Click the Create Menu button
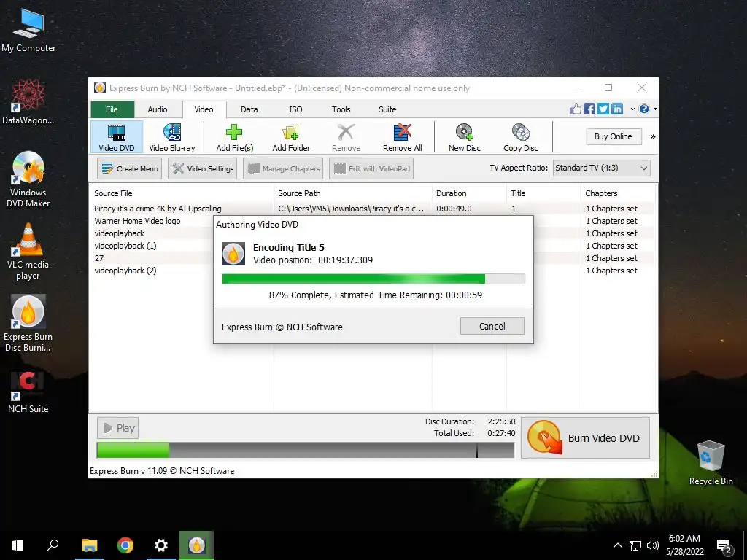Image resolution: width=747 pixels, height=560 pixels. pyautogui.click(x=130, y=168)
